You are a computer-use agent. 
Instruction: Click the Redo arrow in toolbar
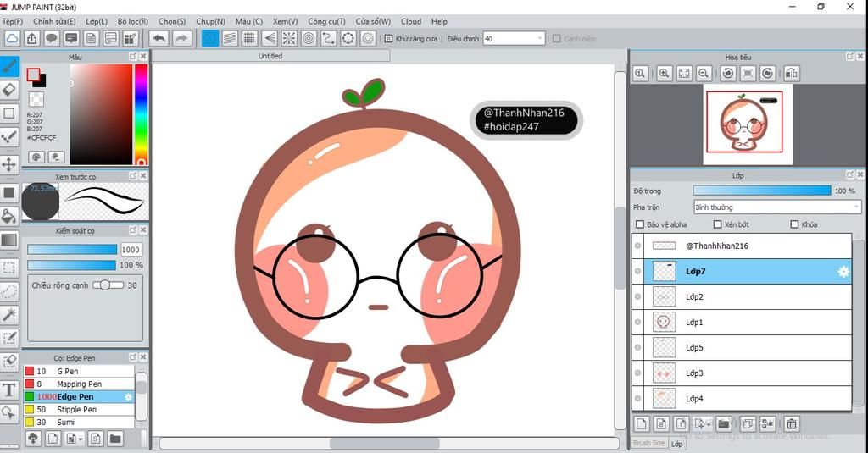181,39
